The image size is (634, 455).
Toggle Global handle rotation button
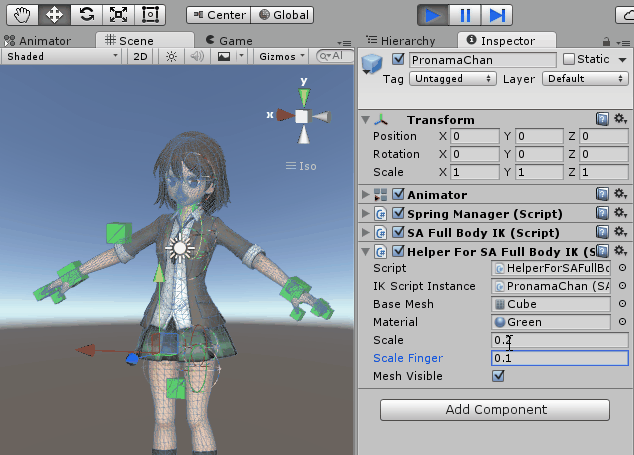282,15
